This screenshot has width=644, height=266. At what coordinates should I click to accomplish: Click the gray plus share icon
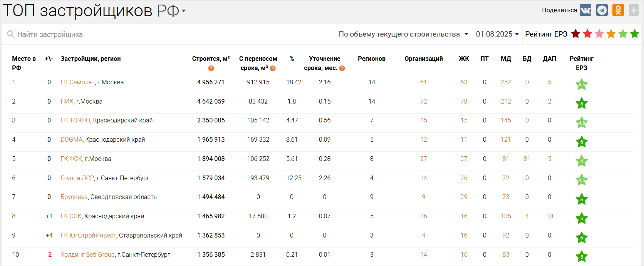tap(634, 10)
